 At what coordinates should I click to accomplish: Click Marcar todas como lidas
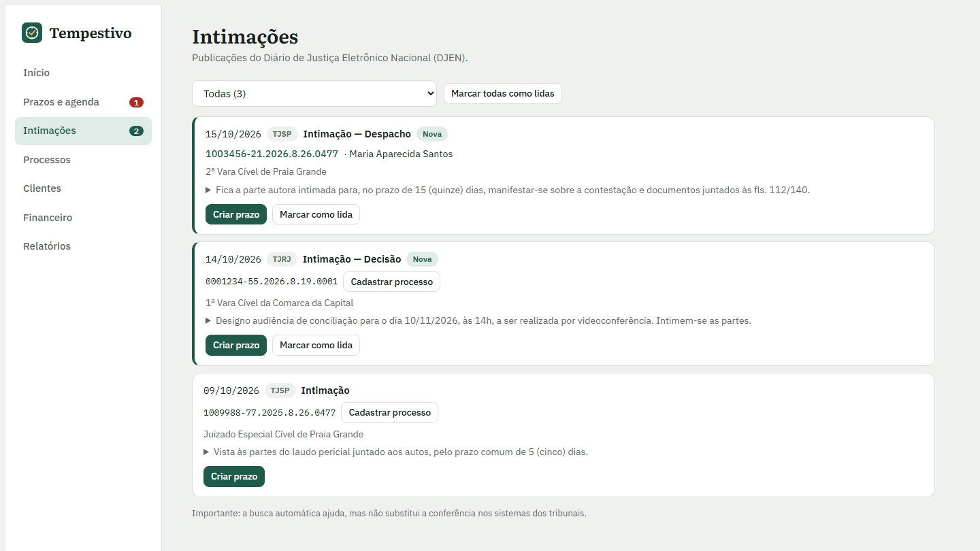coord(503,93)
